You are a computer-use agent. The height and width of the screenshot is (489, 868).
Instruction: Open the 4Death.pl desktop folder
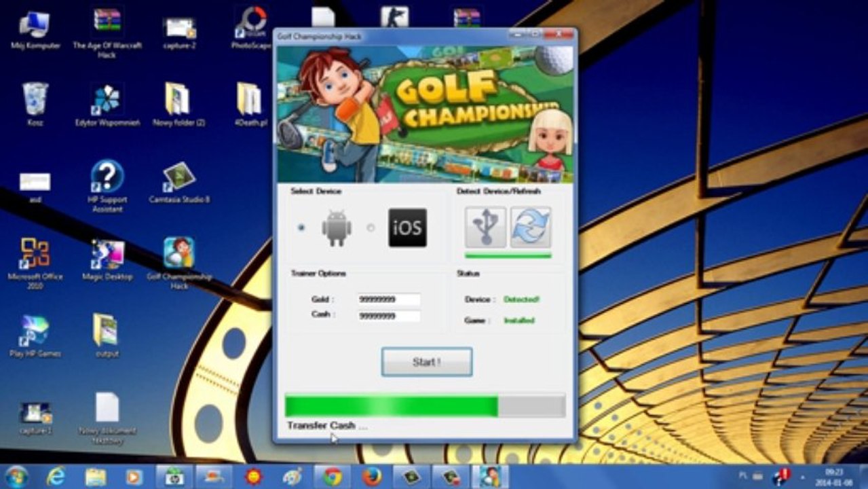click(250, 104)
